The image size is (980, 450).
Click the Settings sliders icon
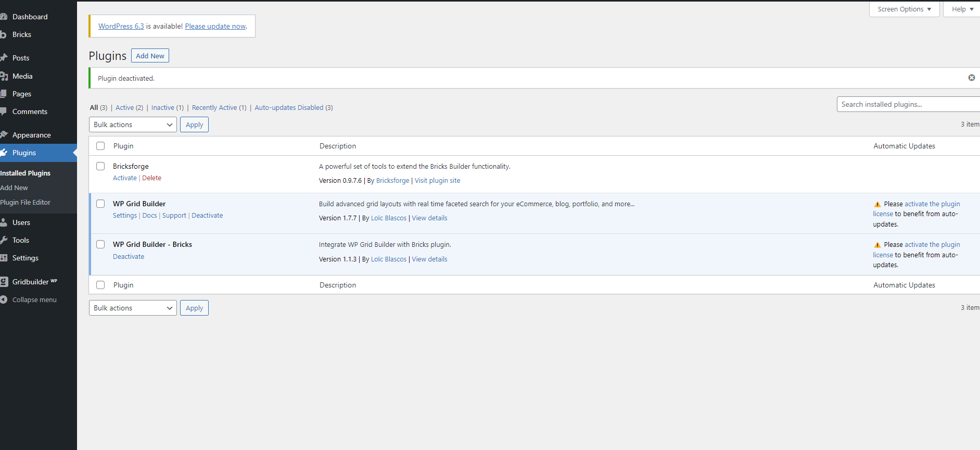[3, 258]
